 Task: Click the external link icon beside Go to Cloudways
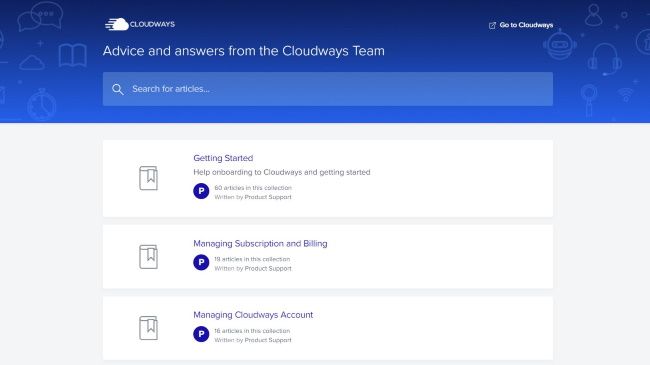coord(492,25)
